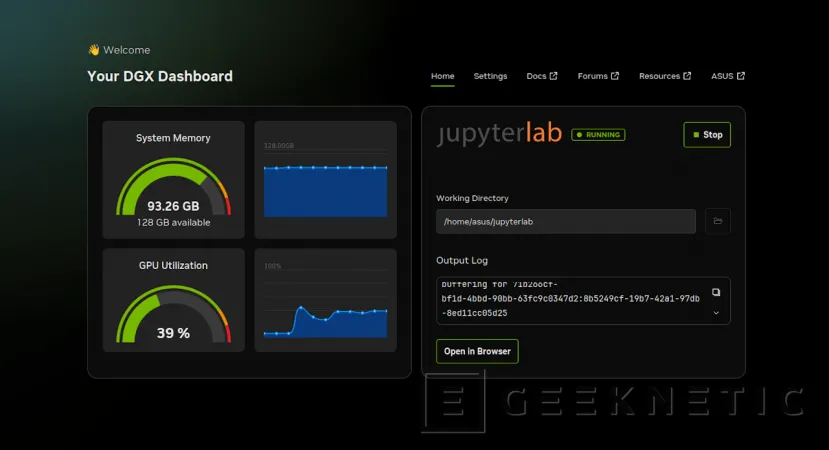Expand the output log with the chevron
The height and width of the screenshot is (450, 829).
click(716, 313)
